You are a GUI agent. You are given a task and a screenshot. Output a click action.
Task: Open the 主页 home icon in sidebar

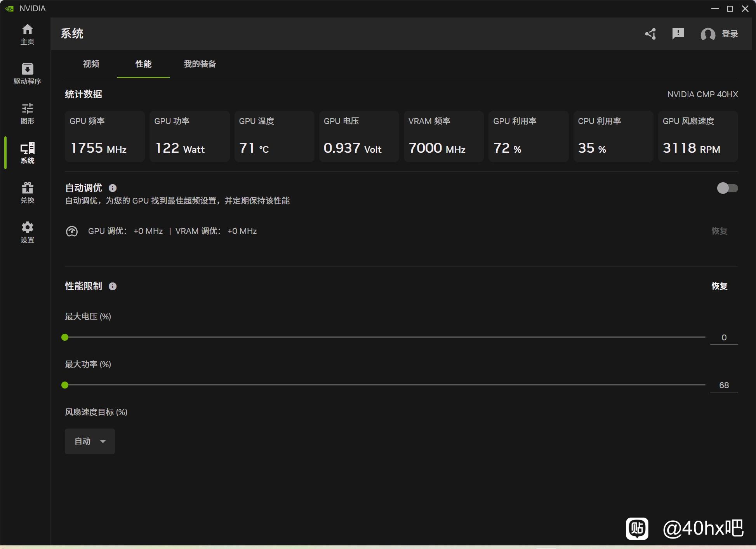[27, 34]
